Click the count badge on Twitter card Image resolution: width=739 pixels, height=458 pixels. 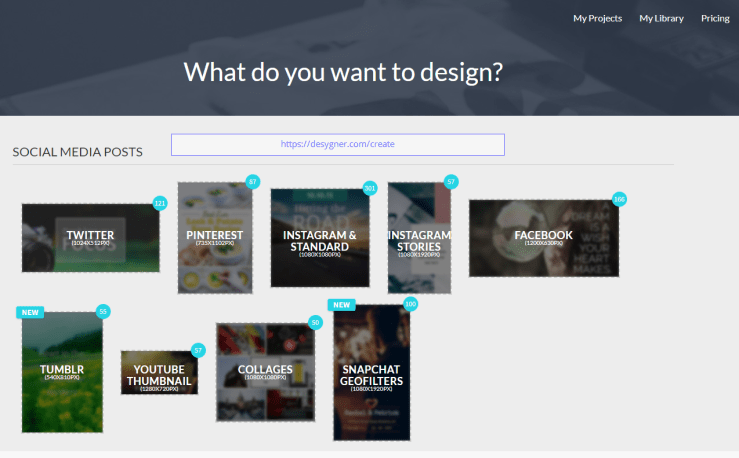[x=159, y=203]
